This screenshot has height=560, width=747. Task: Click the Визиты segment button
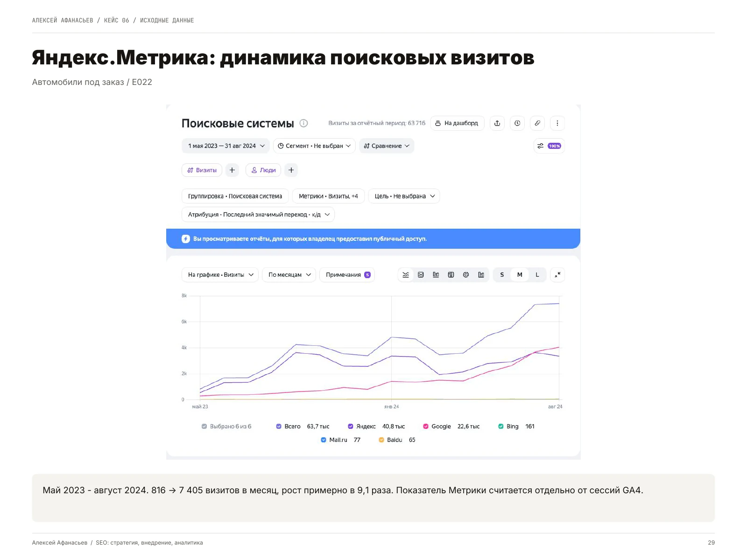202,170
